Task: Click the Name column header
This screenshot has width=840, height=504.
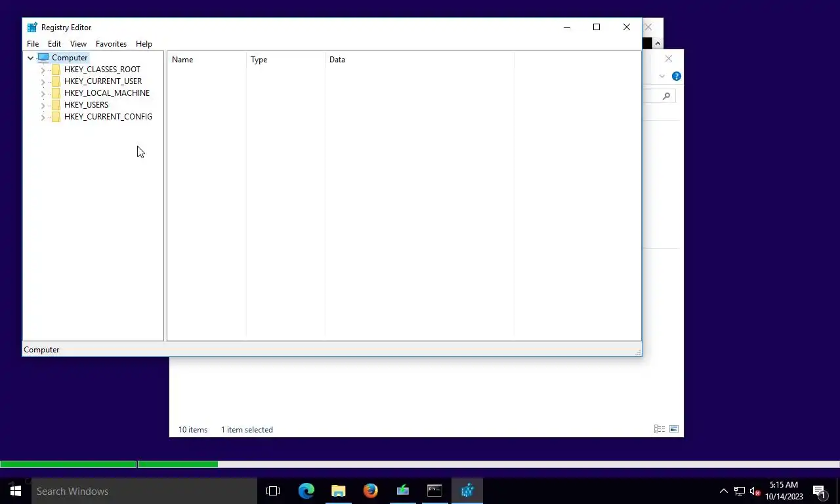Action: pos(207,60)
